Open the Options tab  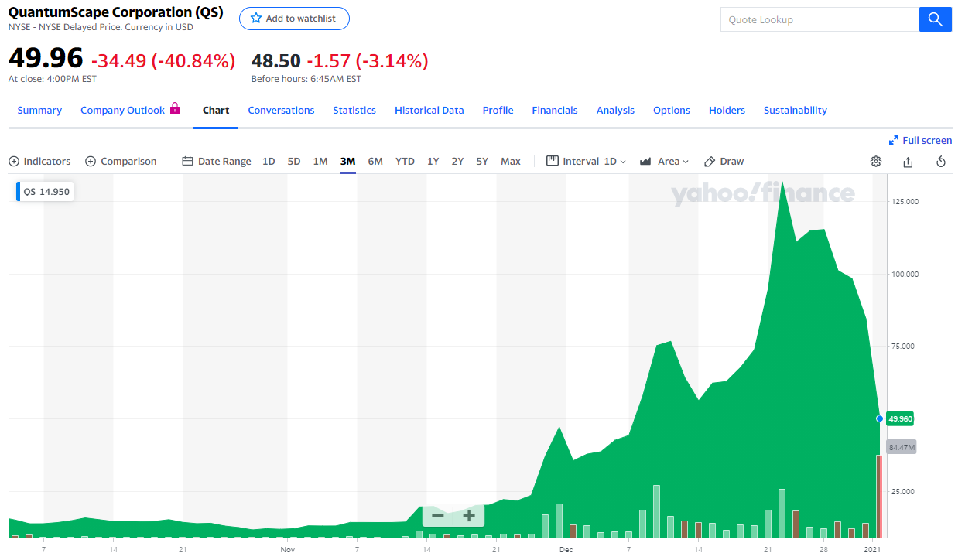point(672,111)
